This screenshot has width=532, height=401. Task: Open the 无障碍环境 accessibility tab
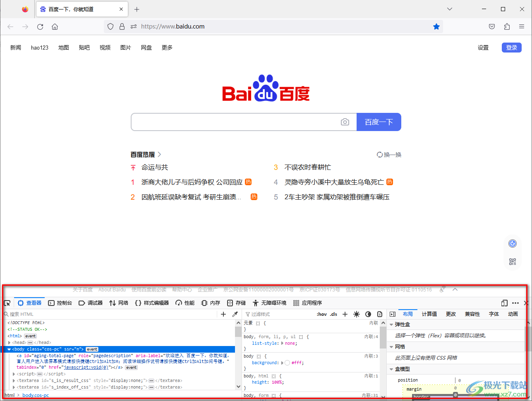(269, 303)
